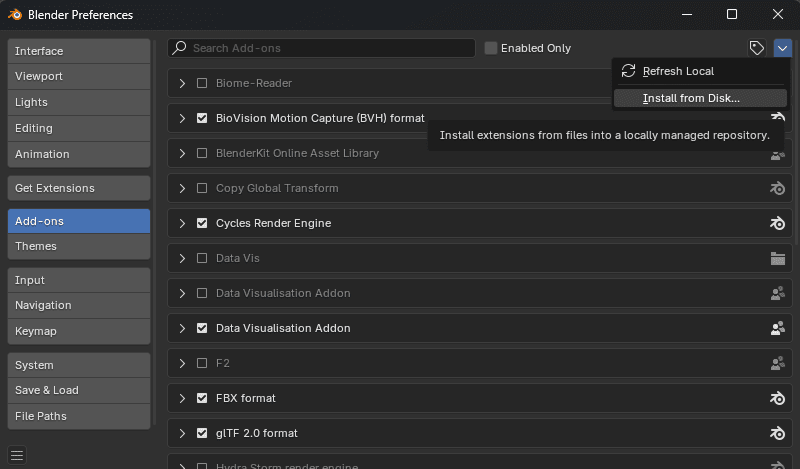Switch to Themes preferences tab
This screenshot has height=469, width=800.
[79, 246]
